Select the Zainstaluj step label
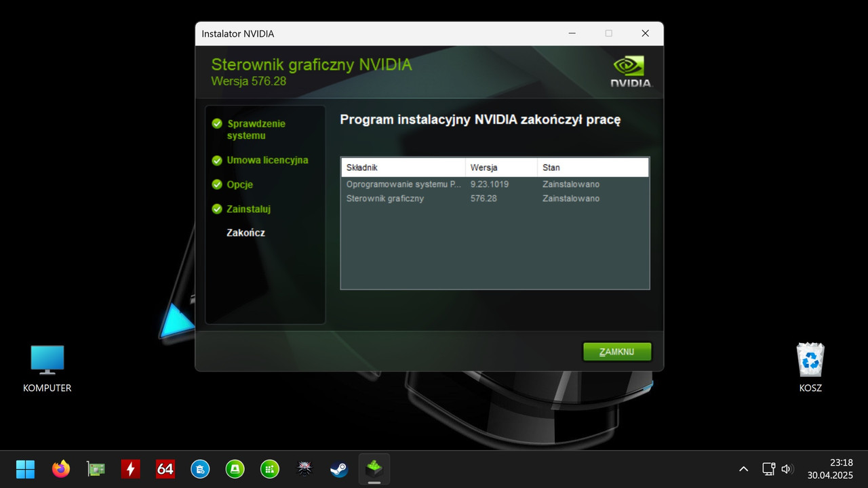The width and height of the screenshot is (868, 488). tap(248, 209)
